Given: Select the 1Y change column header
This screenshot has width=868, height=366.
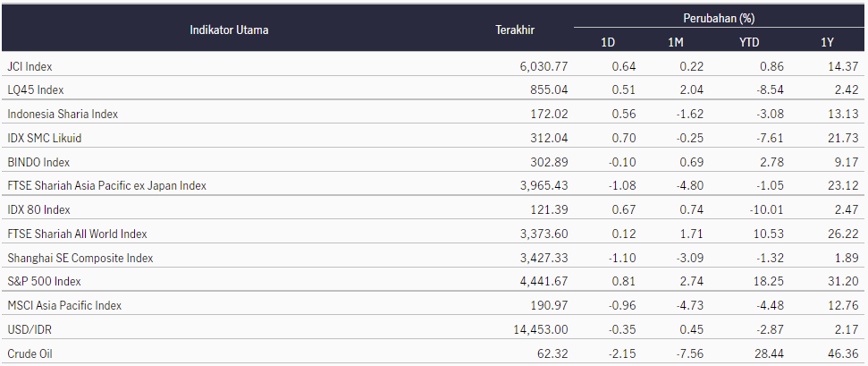Looking at the screenshot, I should [827, 42].
